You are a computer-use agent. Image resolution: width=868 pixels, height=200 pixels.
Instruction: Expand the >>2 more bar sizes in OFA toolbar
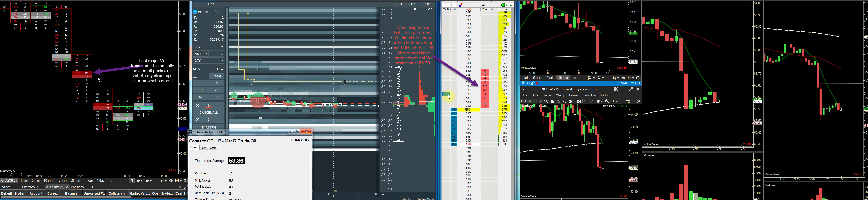tap(110, 181)
